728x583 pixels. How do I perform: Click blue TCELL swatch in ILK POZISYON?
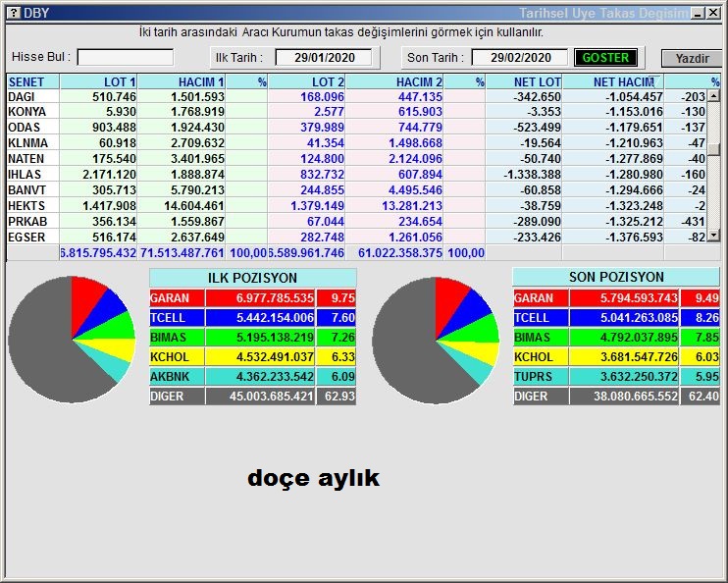coord(177,318)
